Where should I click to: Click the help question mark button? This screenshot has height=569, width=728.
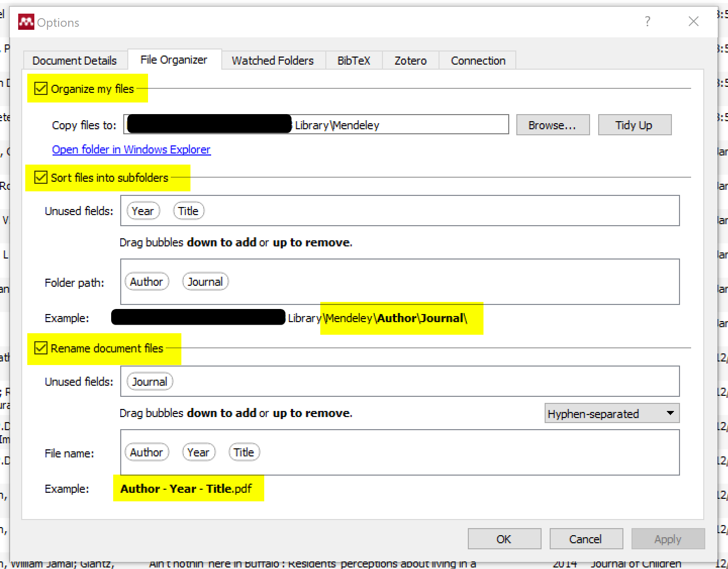647,21
